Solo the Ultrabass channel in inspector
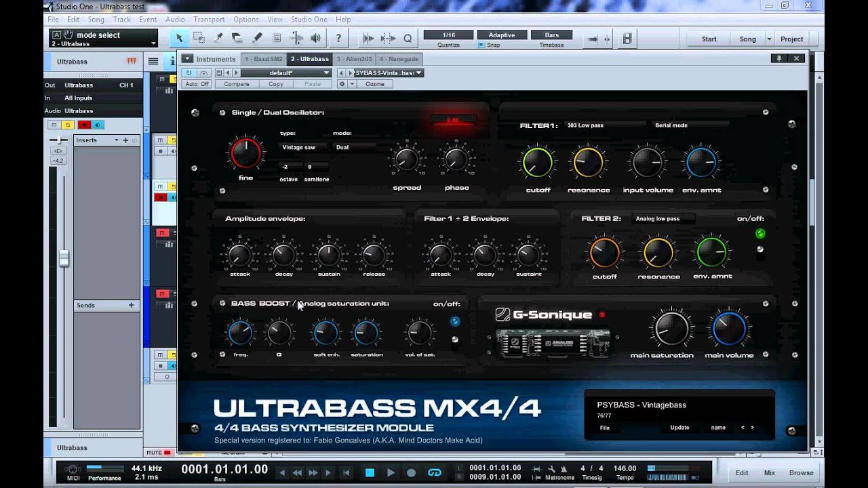 66,125
